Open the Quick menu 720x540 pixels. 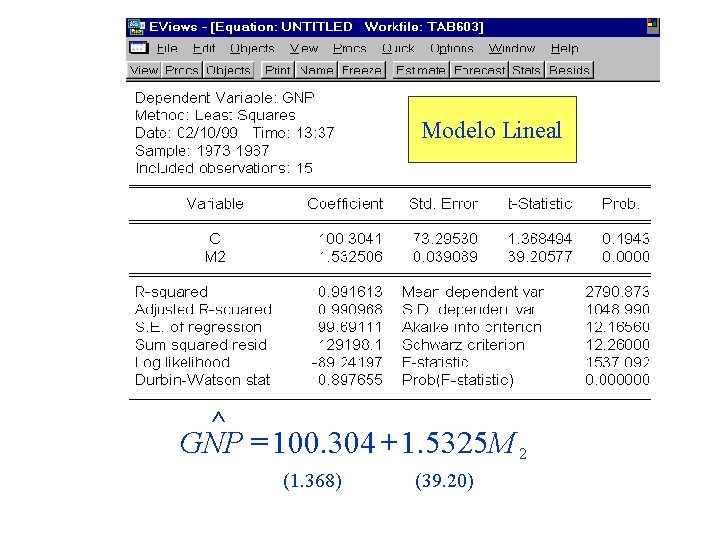pyautogui.click(x=398, y=48)
